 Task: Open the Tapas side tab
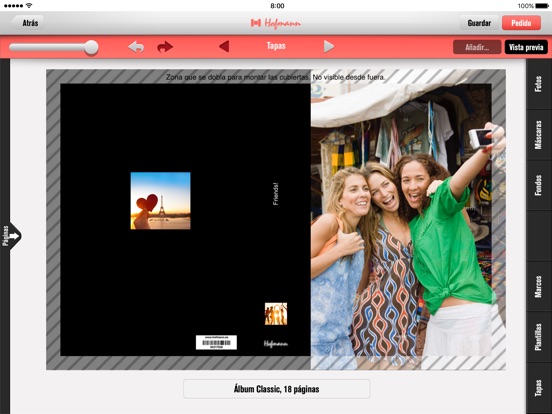tap(539, 388)
